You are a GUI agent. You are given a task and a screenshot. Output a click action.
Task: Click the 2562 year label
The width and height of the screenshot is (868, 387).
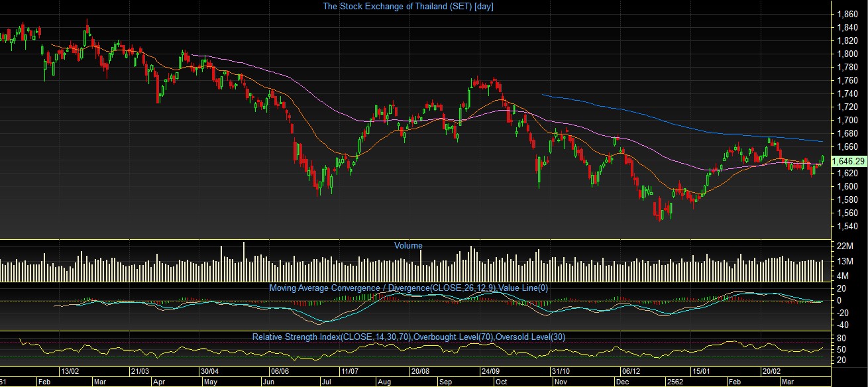click(676, 382)
